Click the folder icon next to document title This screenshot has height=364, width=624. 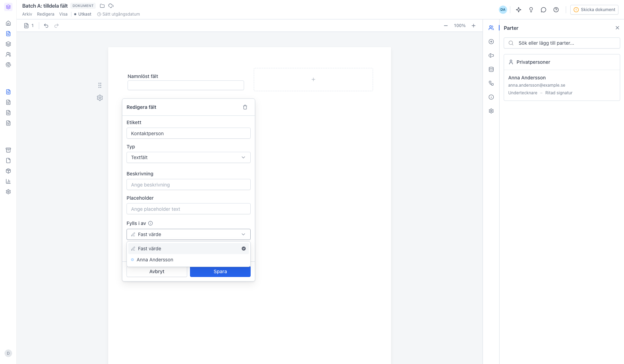tap(102, 6)
